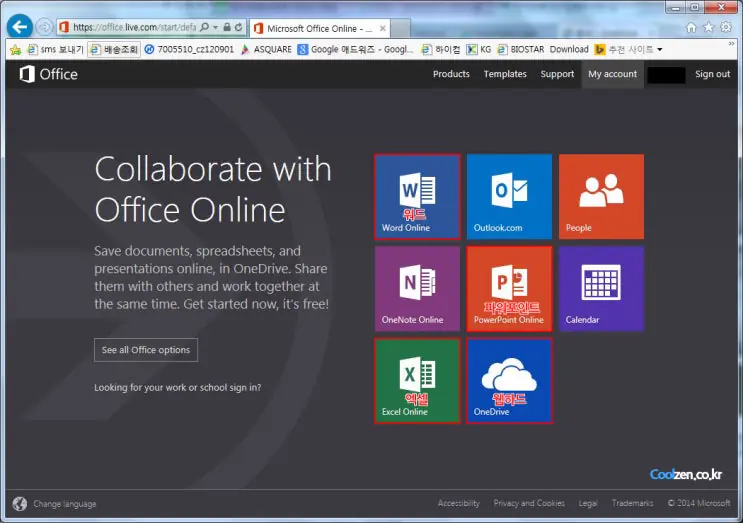
Task: Open the Templates menu item
Action: coord(505,74)
